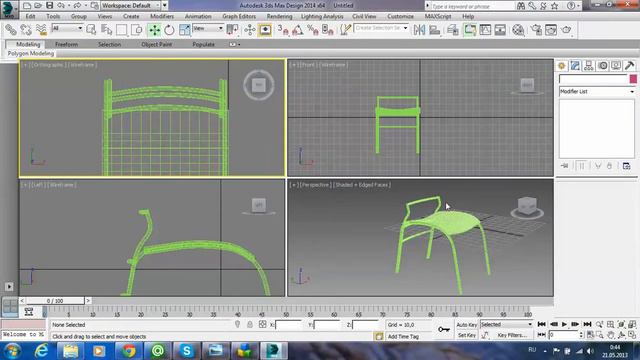Click the Rectangular Selection Region tool
Screen dimensions: 640x360
click(x=122, y=29)
